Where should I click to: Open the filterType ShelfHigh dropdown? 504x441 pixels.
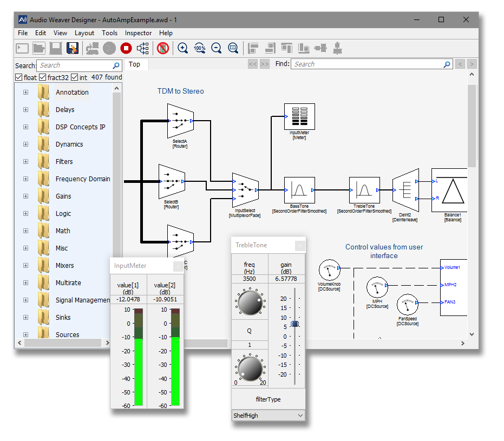(268, 416)
